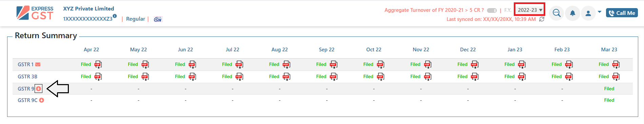Open GSTR 9 Filed status for Mar 23

pyautogui.click(x=609, y=89)
